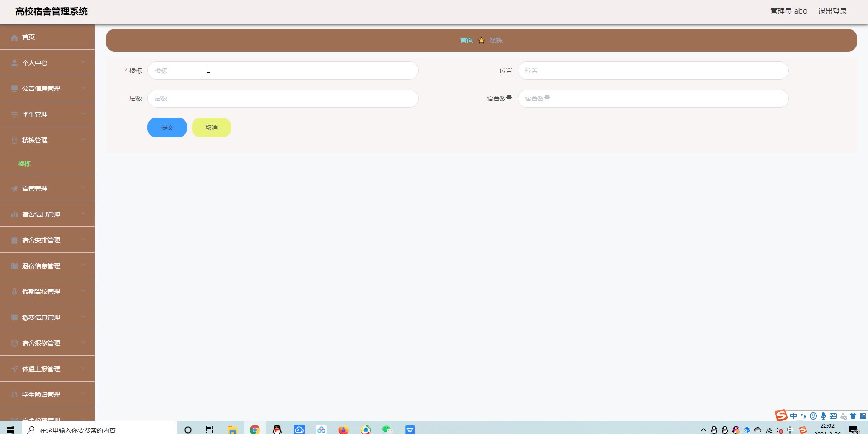Open WeChat from the taskbar

coord(387,429)
